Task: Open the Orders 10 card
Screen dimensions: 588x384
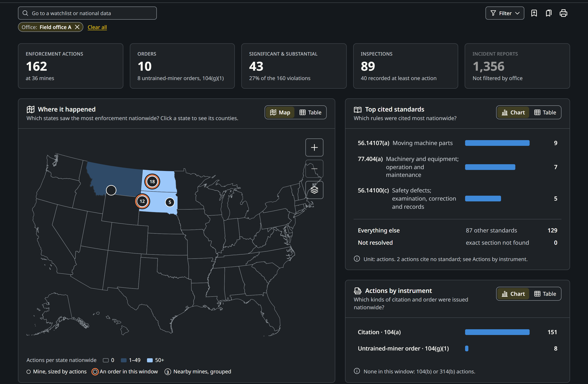Action: tap(182, 66)
